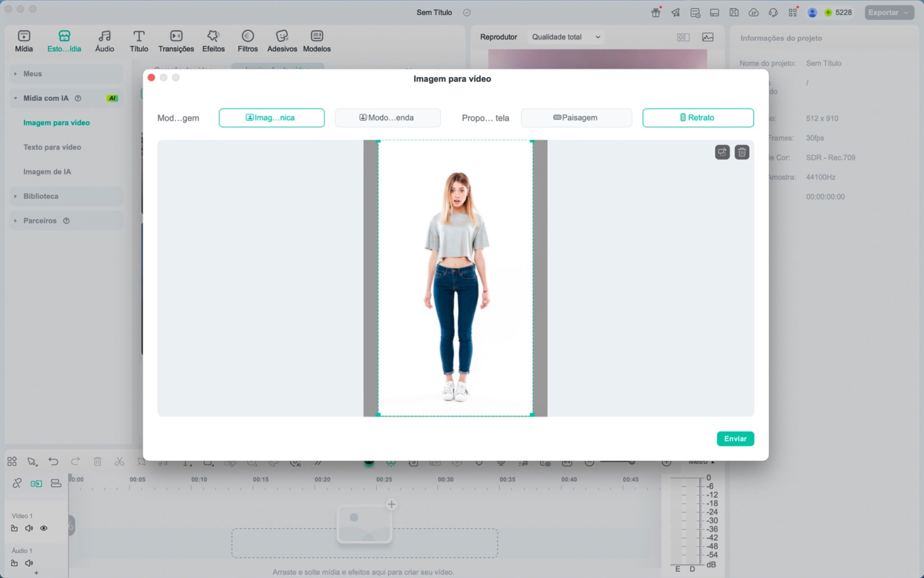
Task: Redo action in timeline toolbar
Action: pos(75,461)
